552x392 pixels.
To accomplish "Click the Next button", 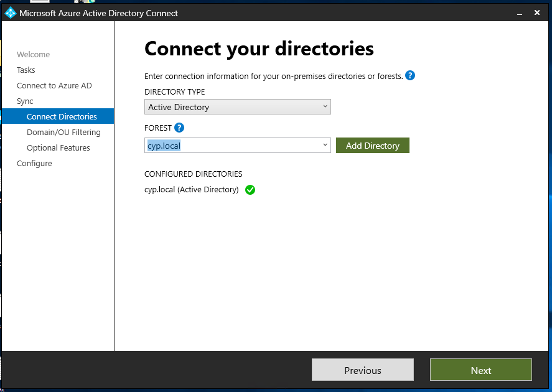I will (481, 370).
